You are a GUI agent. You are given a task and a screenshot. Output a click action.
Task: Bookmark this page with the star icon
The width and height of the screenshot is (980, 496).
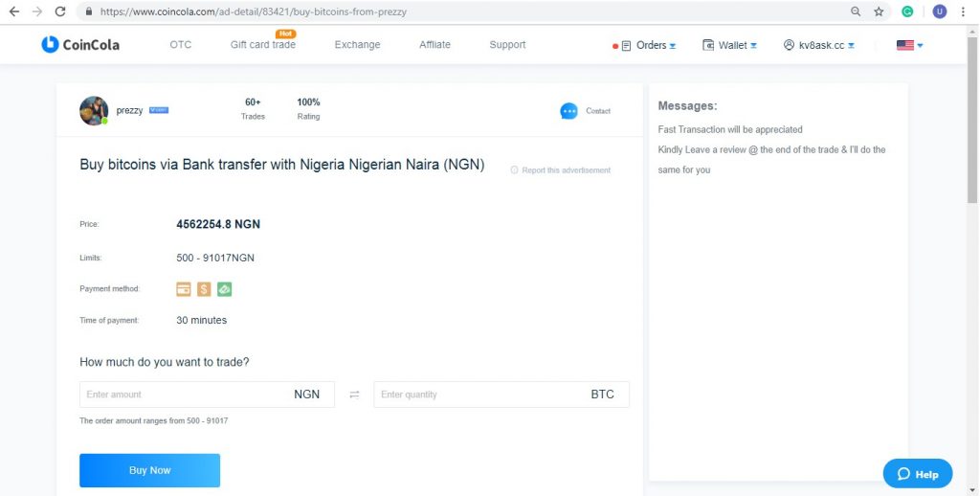pos(879,11)
